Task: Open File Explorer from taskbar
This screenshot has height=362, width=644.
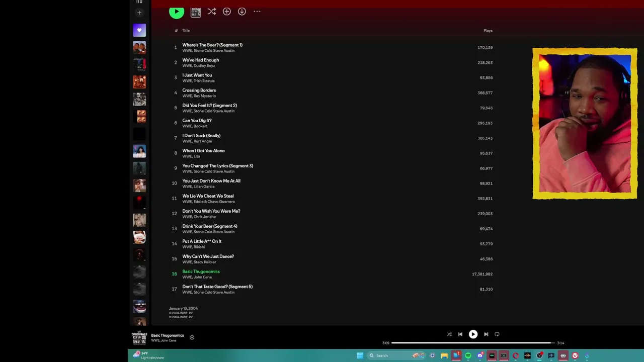Action: (444, 355)
